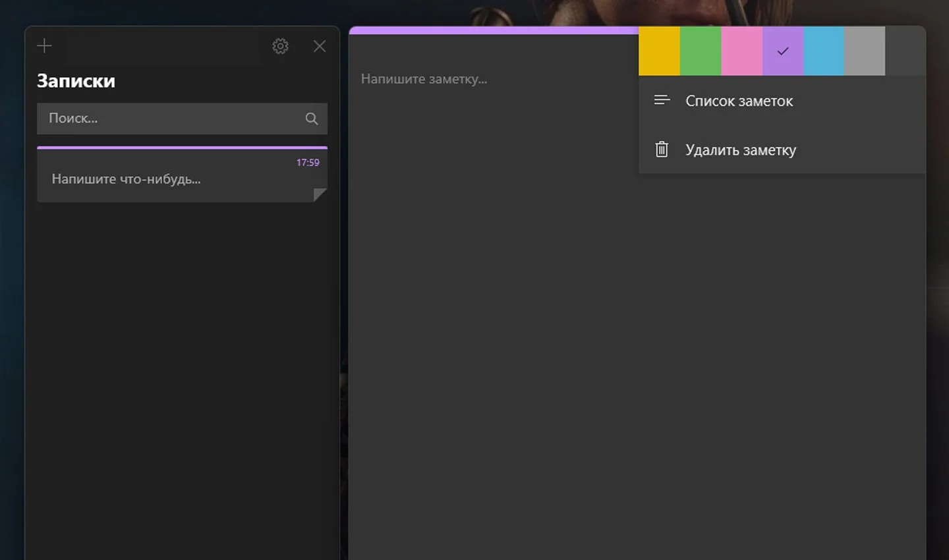This screenshot has height=560, width=949.
Task: Choose the charcoal dark note color
Action: tap(906, 51)
